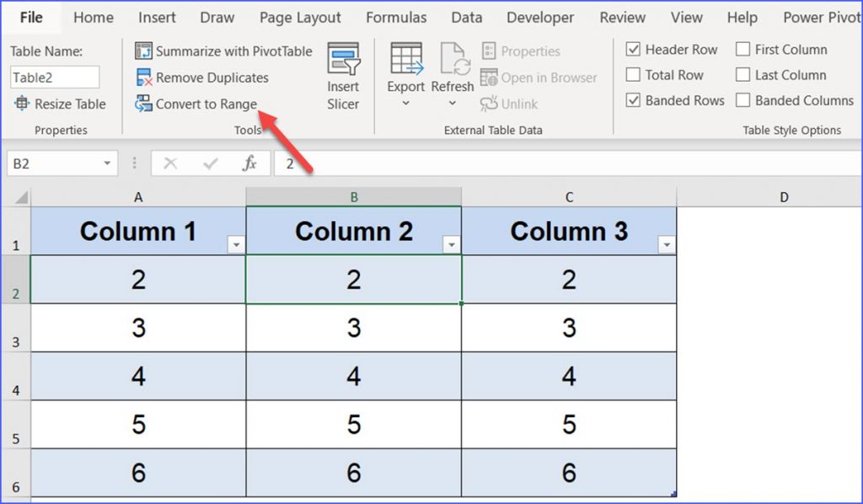Viewport: 863px width, 504px height.
Task: Disable the Banded Rows option
Action: coord(635,100)
